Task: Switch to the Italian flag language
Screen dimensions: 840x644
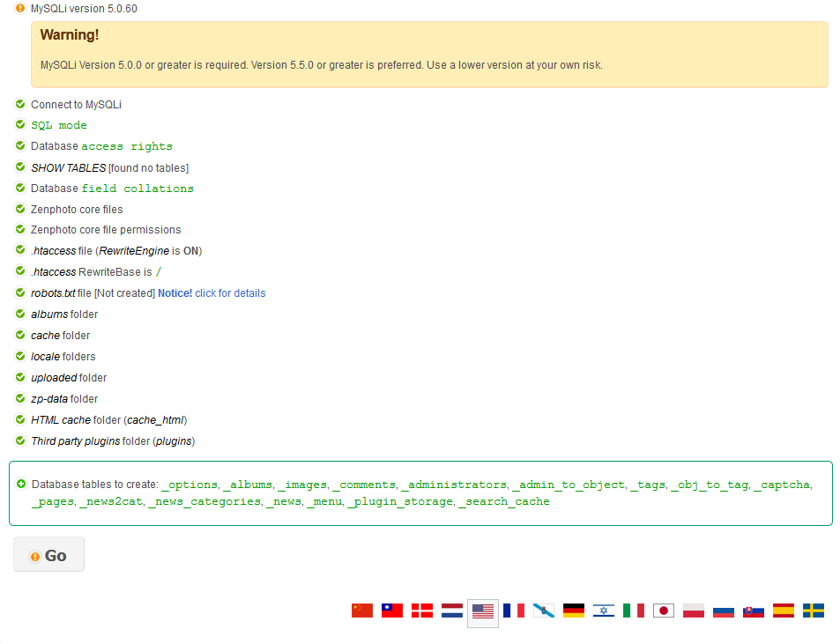Action: 634,611
